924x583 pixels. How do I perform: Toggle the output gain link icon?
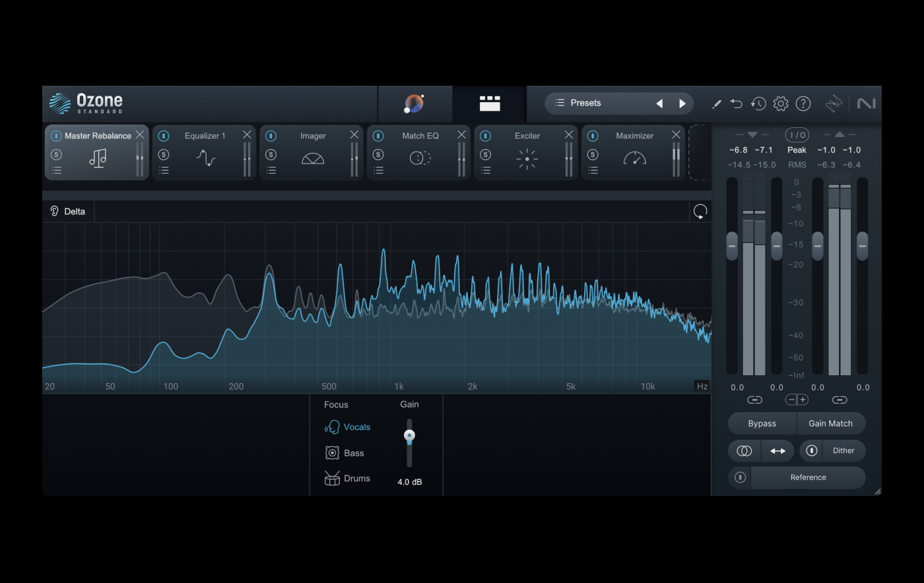tap(840, 400)
